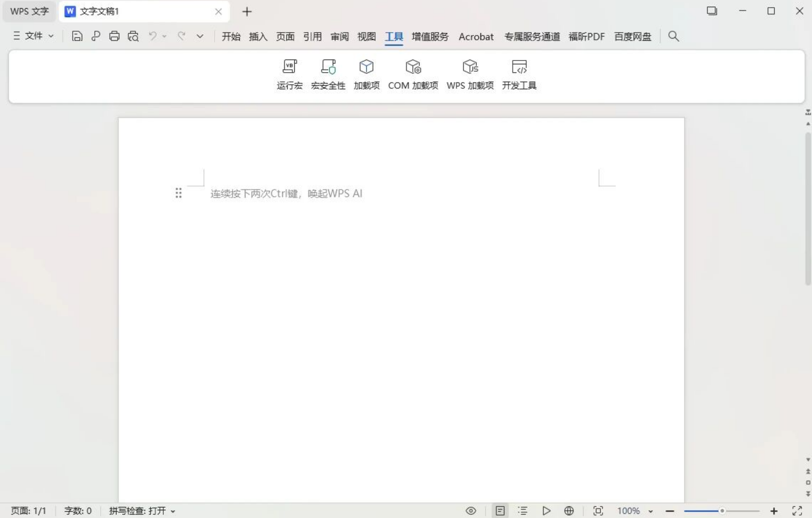Create a new document with plus button

click(246, 11)
